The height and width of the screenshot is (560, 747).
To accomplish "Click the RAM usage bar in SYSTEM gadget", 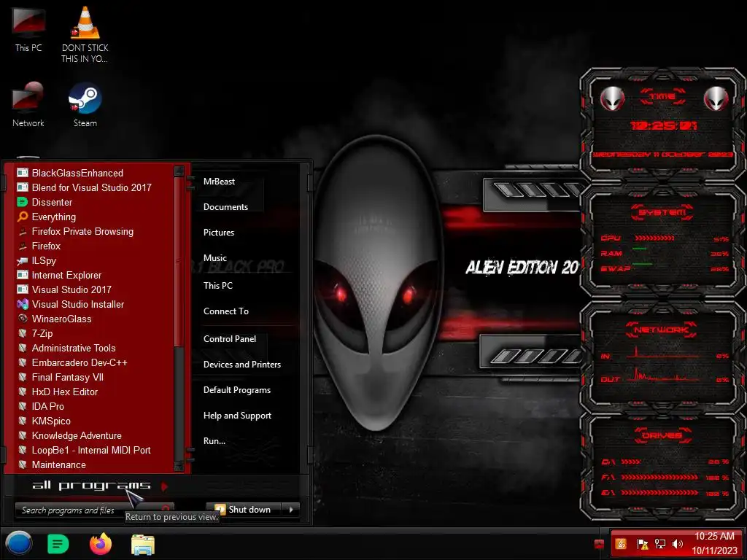I will pyautogui.click(x=639, y=249).
